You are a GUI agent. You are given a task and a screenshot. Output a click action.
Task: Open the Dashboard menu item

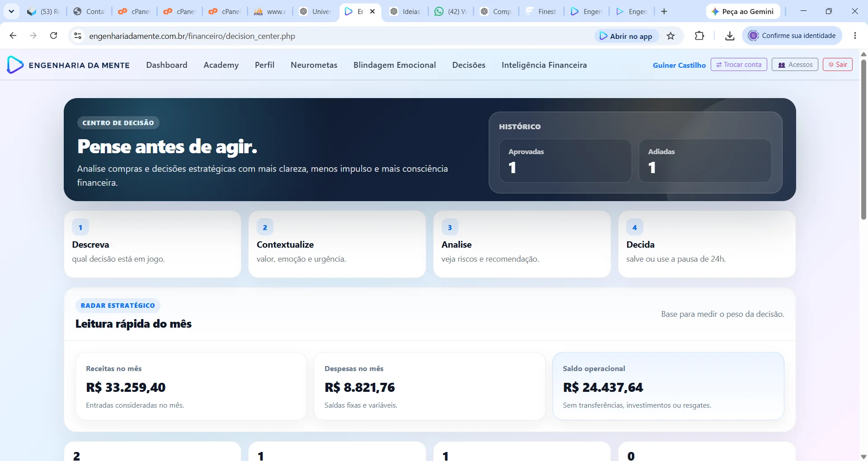coord(167,65)
